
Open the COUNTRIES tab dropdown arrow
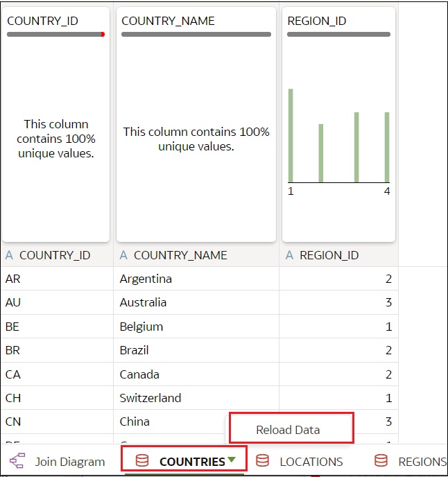[232, 460]
